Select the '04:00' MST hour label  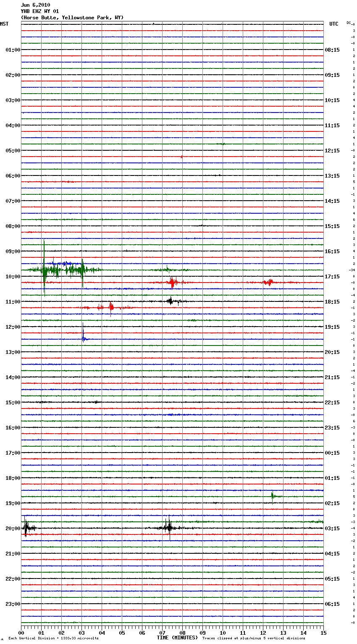[13, 126]
